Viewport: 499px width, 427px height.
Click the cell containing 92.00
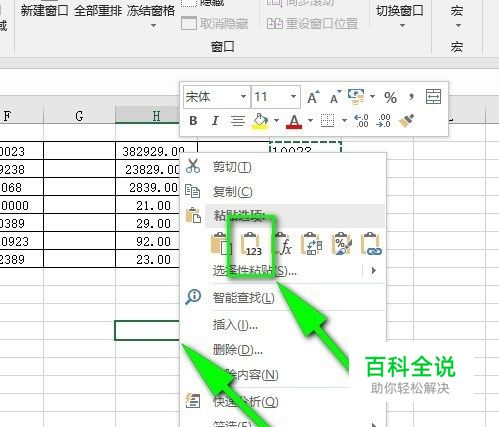148,241
